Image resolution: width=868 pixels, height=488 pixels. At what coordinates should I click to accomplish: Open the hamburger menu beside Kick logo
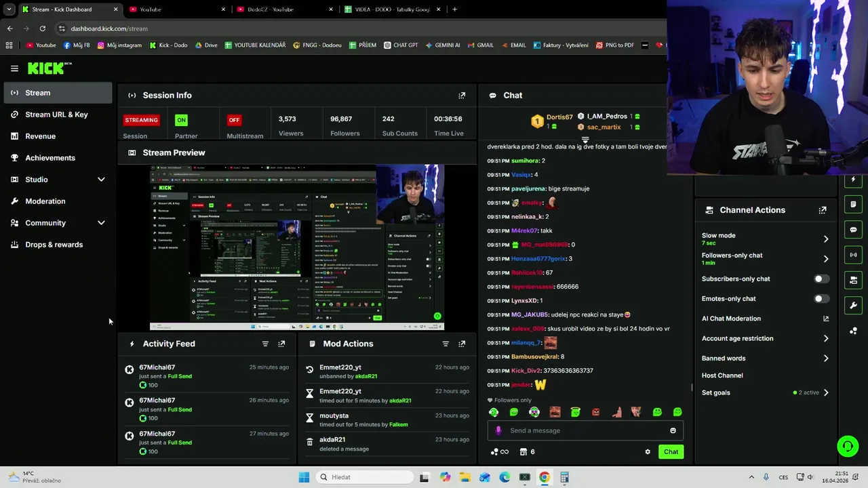(x=14, y=68)
